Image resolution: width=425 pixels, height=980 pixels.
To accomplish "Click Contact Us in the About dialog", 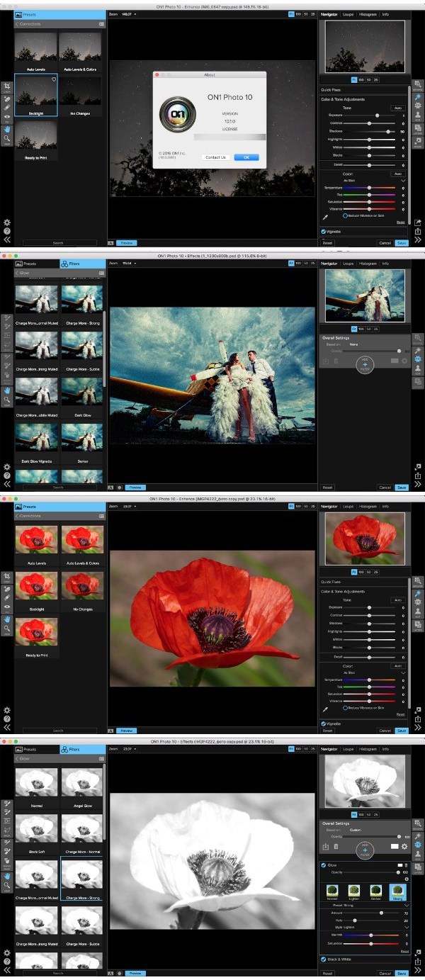I will pyautogui.click(x=215, y=157).
